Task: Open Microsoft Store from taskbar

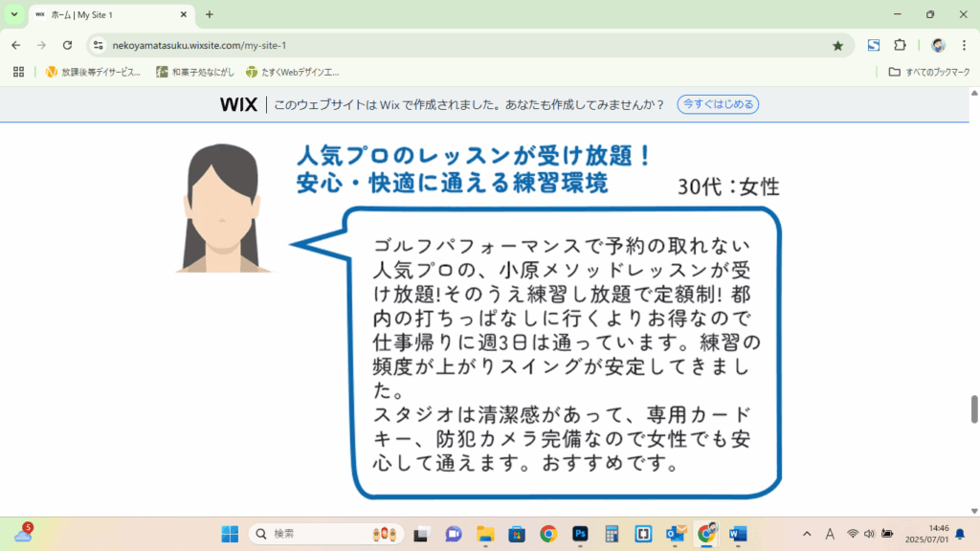Action: (x=517, y=534)
